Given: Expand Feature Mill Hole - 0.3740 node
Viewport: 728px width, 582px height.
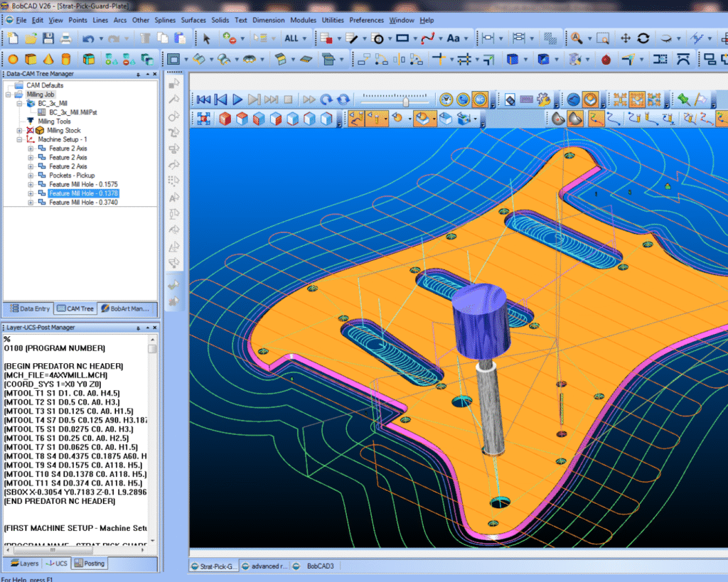Looking at the screenshot, I should (31, 203).
